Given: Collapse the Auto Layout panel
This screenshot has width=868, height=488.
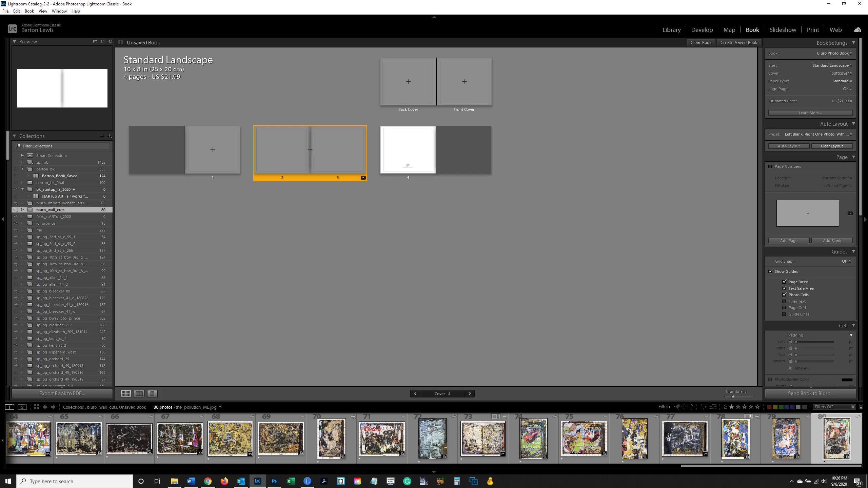Looking at the screenshot, I should pos(853,124).
